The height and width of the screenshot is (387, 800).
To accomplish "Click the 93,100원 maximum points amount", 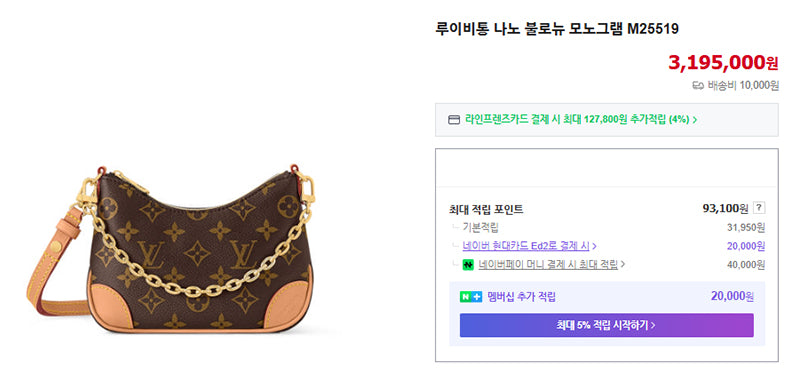I will pyautogui.click(x=725, y=208).
